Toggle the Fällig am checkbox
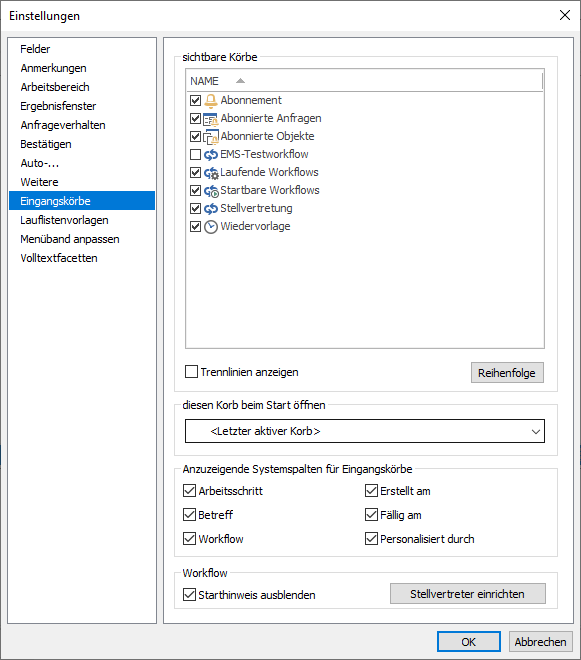The image size is (581, 660). click(371, 514)
